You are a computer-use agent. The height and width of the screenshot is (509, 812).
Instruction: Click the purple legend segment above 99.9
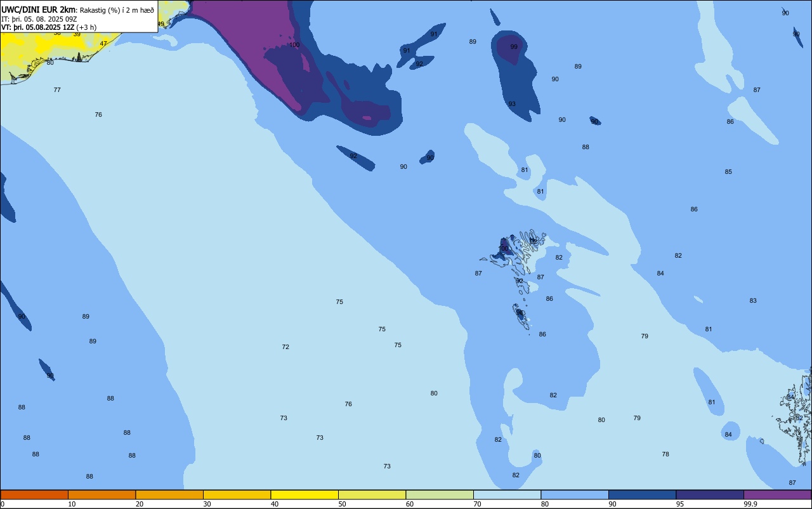click(778, 494)
